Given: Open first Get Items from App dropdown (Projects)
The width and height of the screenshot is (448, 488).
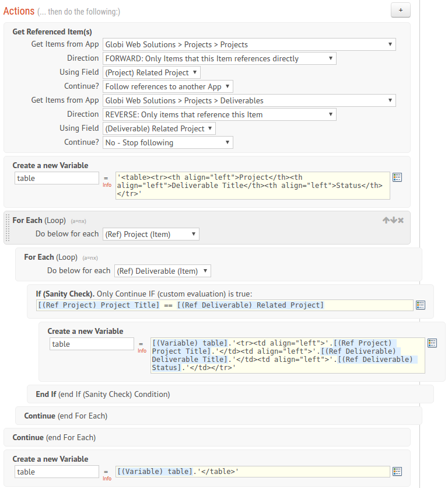Looking at the screenshot, I should (249, 44).
